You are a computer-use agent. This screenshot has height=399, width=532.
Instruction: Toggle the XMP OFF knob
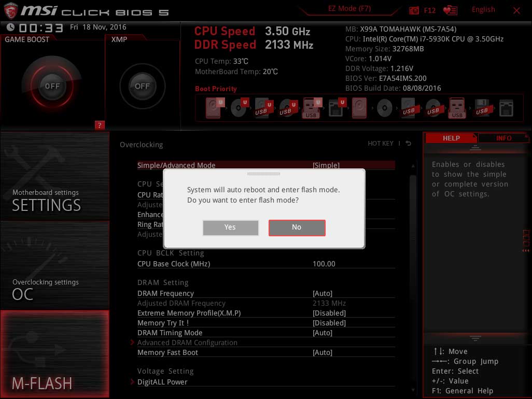[x=142, y=86]
